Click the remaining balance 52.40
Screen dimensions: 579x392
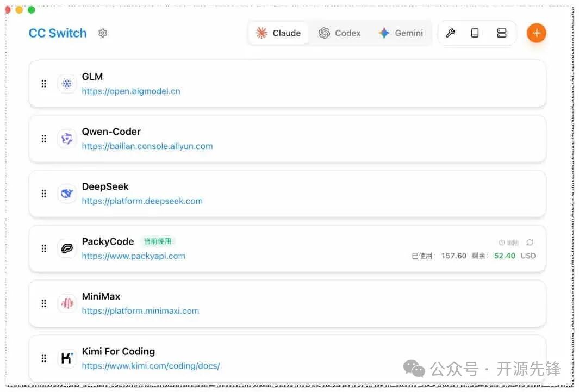pos(505,256)
